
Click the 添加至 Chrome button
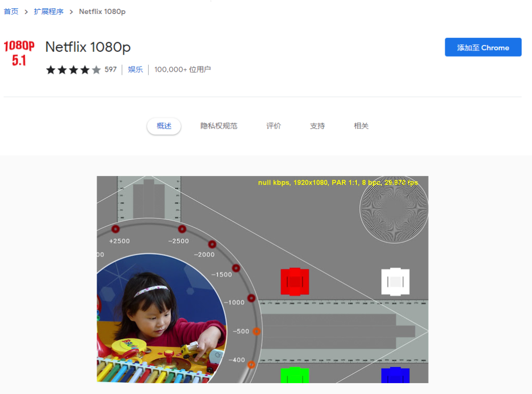pos(483,47)
